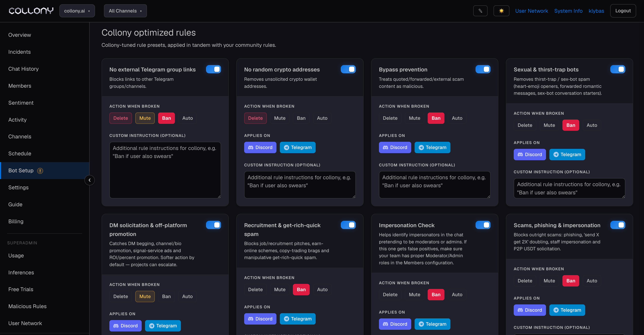Viewport: 644px width, 335px height.
Task: Toggle Telegram for Scams, phishing rule
Action: pos(567,310)
